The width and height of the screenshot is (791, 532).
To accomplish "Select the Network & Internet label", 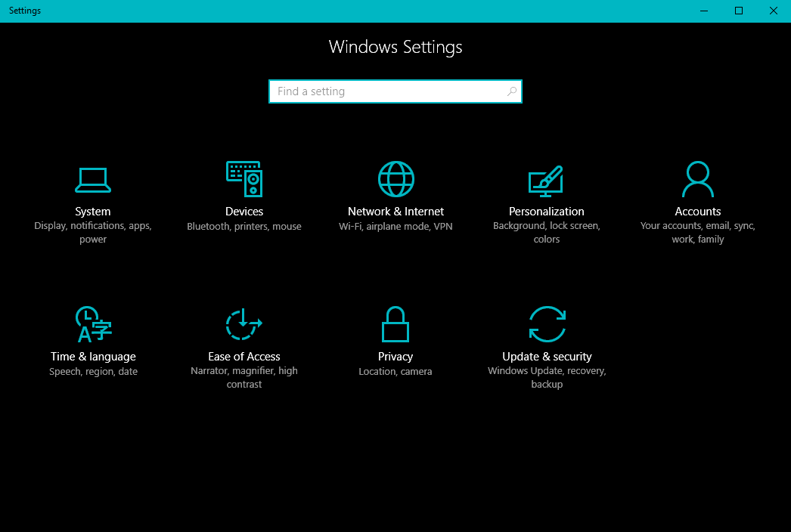I will click(396, 212).
